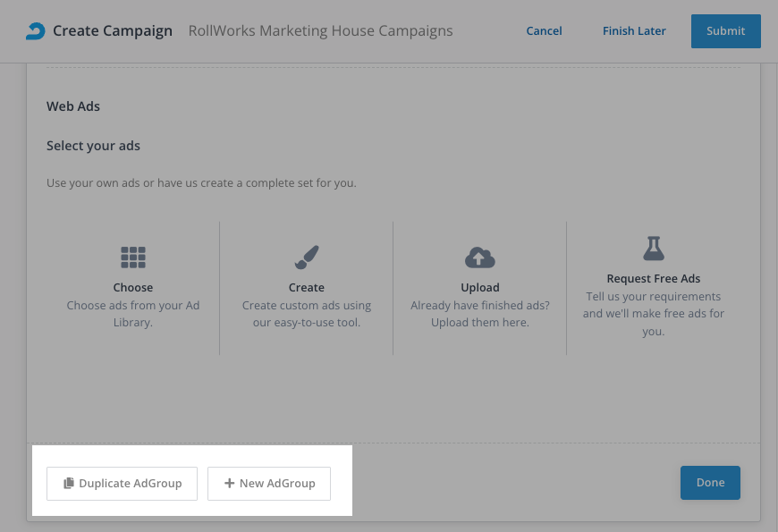
Task: Add a New AdGroup via its label
Action: tap(277, 484)
